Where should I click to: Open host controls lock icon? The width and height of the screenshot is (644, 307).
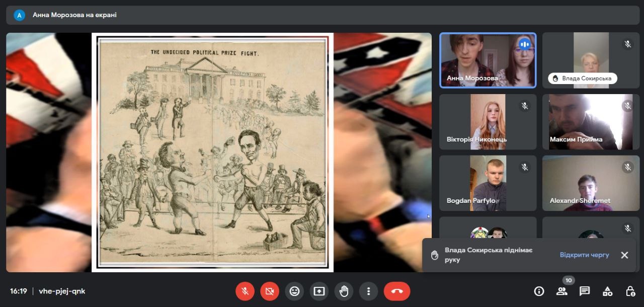(x=630, y=291)
